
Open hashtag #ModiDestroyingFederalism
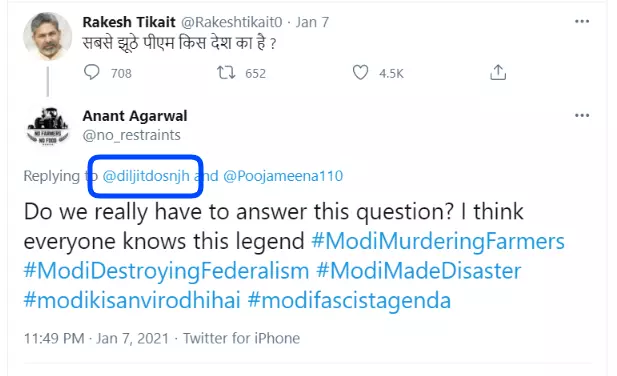pos(166,271)
